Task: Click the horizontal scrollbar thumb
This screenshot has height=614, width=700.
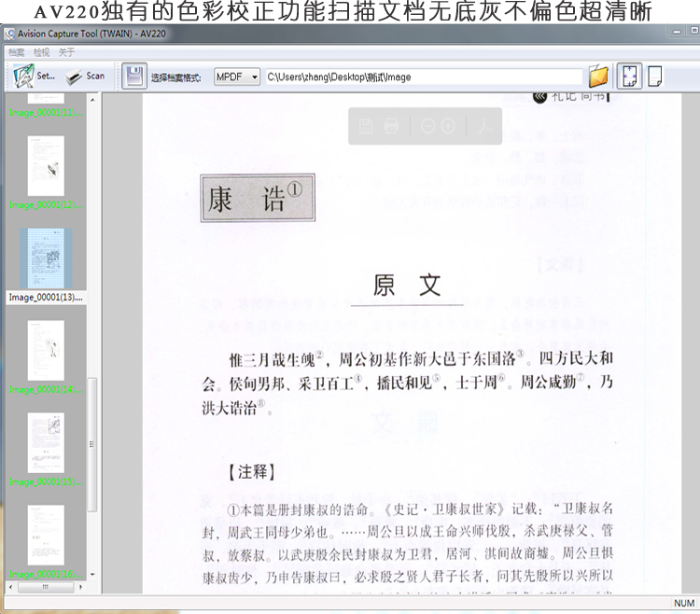Action: click(x=46, y=587)
